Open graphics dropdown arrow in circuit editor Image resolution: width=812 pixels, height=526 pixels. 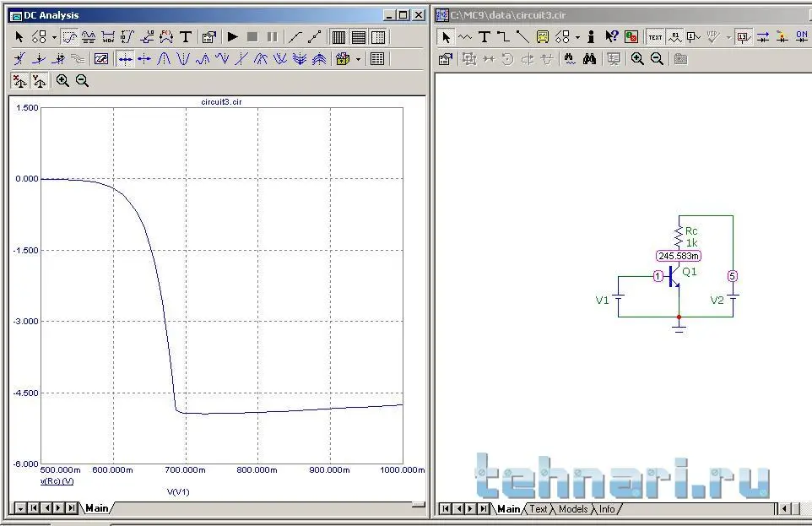(x=577, y=37)
